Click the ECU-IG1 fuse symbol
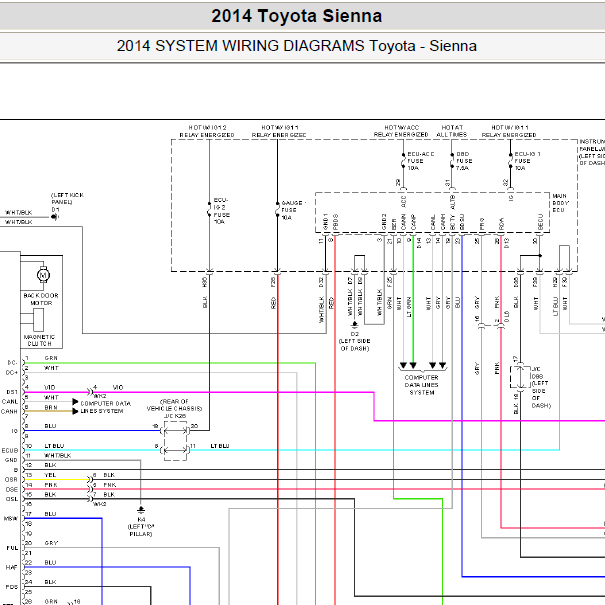605x605 pixels. point(510,161)
